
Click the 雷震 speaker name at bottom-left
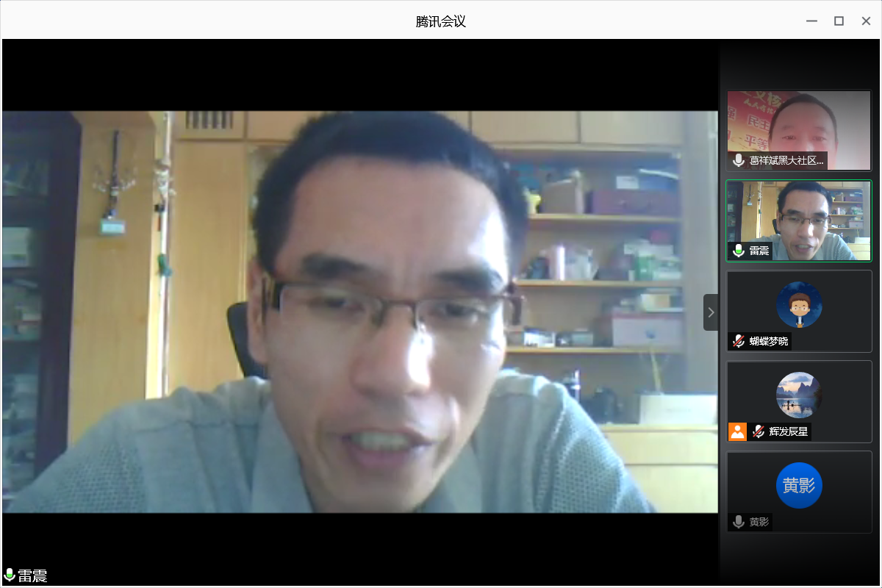point(33,576)
